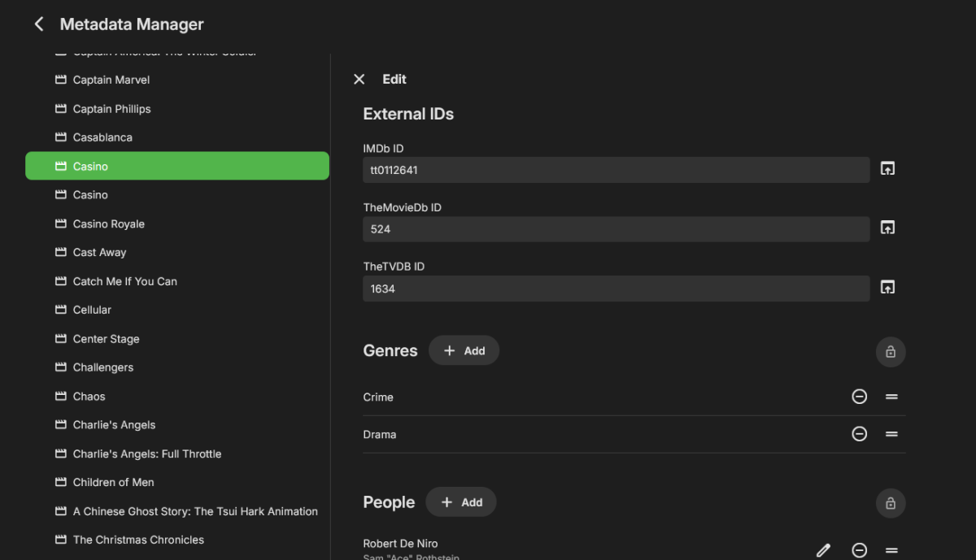Click the drag handle next to Drama

point(891,434)
